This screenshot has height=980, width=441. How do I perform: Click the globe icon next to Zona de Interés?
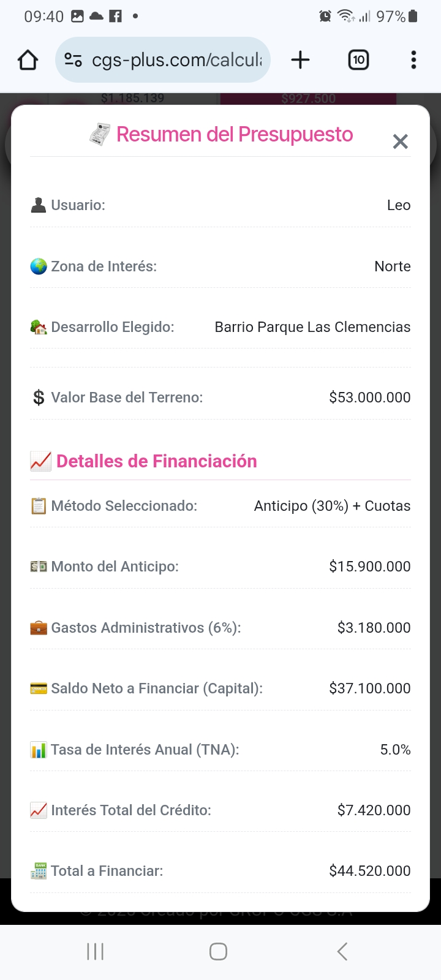39,266
